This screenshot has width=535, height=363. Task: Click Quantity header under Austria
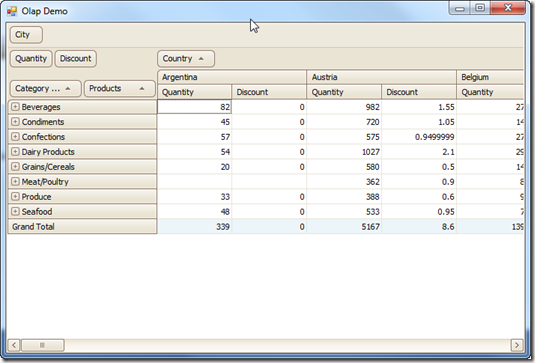click(x=344, y=92)
